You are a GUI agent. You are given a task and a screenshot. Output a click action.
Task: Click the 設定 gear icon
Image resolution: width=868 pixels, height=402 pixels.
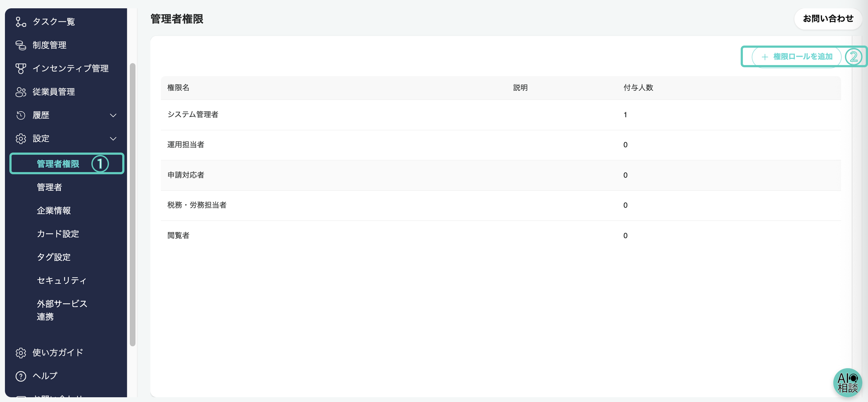20,138
